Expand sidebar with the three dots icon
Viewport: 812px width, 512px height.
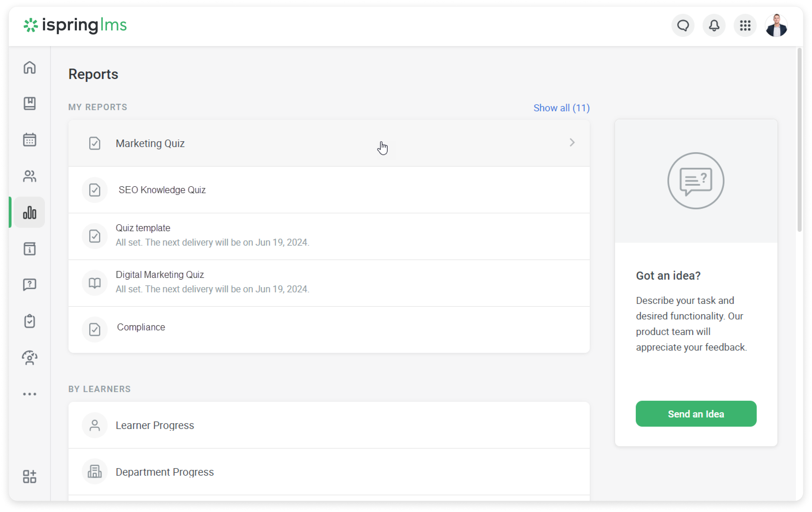point(30,394)
